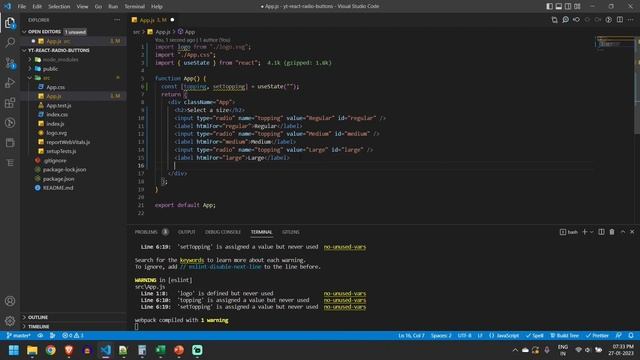Open package.json in the file tree
The image size is (640, 360).
[x=58, y=179]
